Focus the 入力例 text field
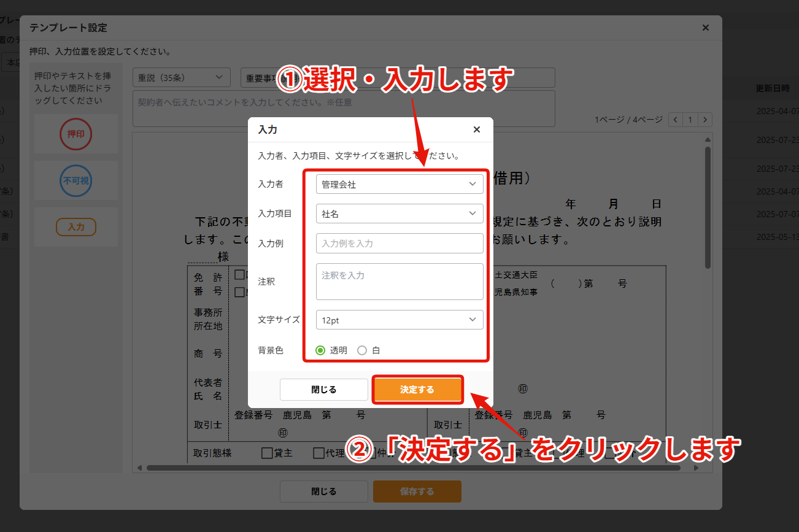The image size is (799, 532). [x=399, y=243]
